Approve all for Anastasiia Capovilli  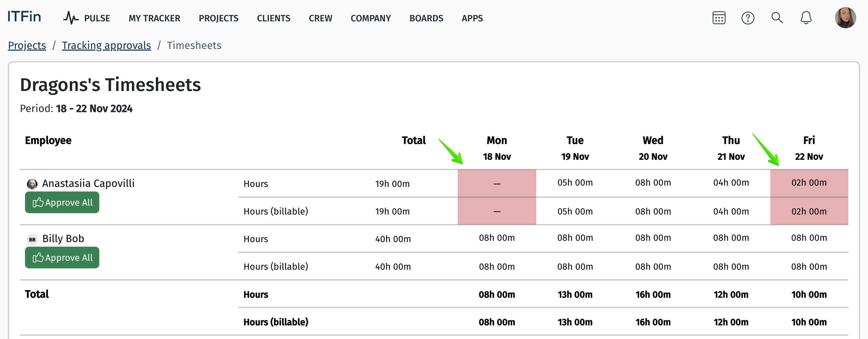click(62, 202)
